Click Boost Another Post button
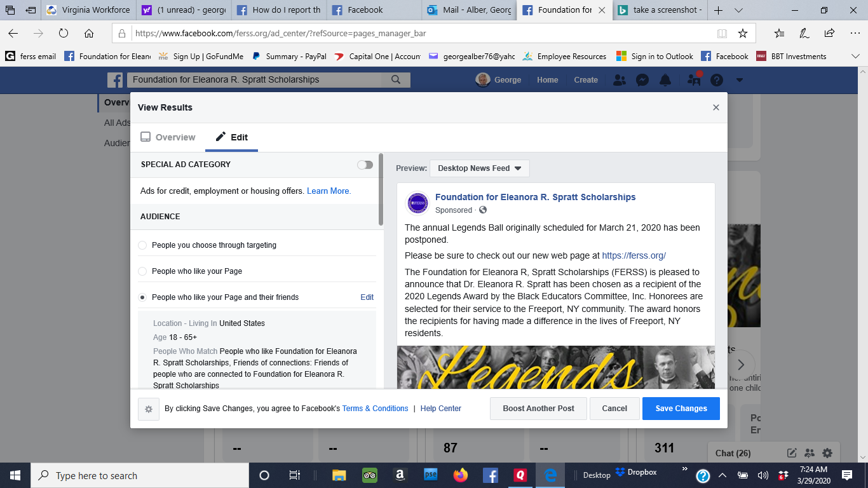The height and width of the screenshot is (488, 868). (x=539, y=409)
